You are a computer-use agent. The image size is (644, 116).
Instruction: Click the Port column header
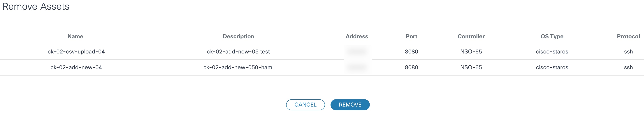tap(411, 36)
